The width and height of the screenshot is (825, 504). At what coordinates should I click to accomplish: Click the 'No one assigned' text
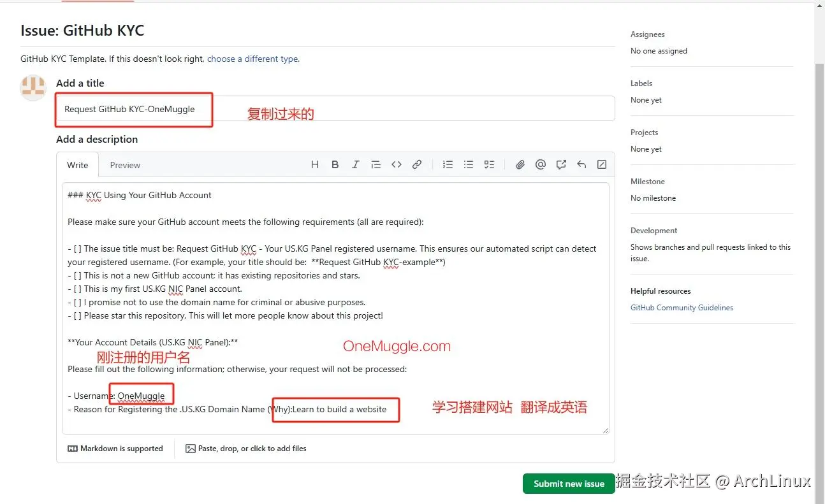(x=659, y=51)
